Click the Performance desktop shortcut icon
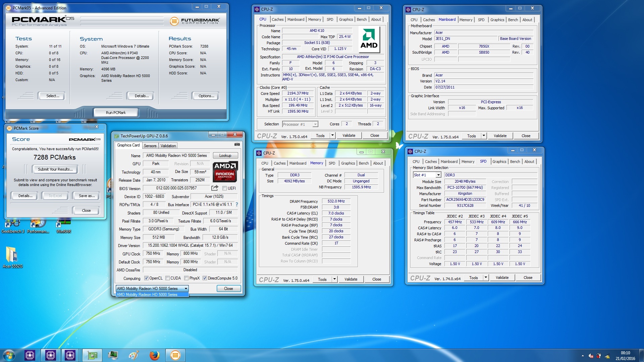644x362 pixels. click(x=38, y=225)
